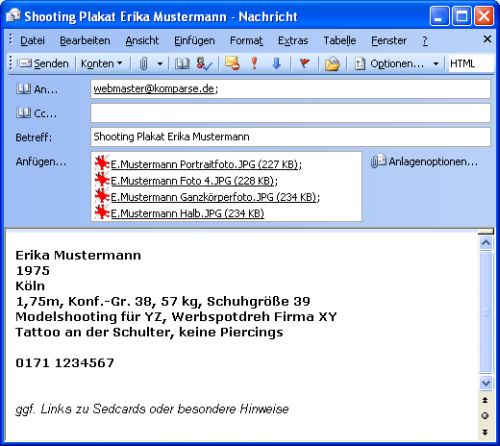Click the vertical scrollbar down arrow
This screenshot has width=500, height=446.
pyautogui.click(x=486, y=383)
